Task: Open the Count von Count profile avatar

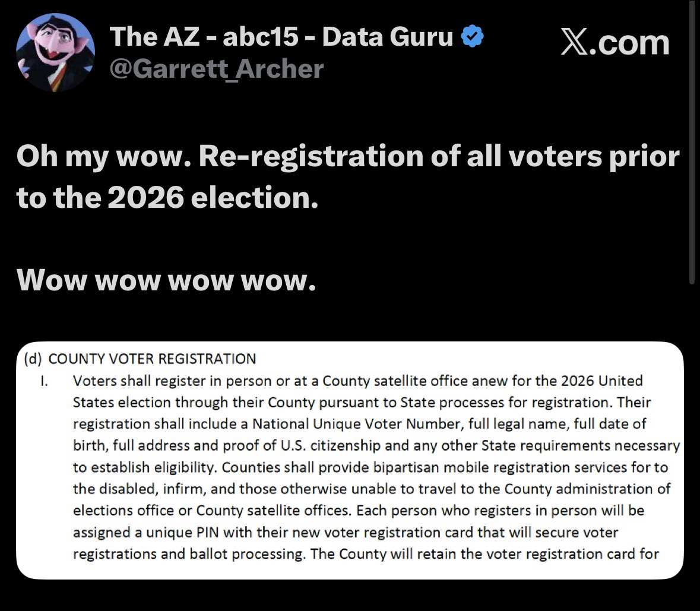Action: coord(55,52)
